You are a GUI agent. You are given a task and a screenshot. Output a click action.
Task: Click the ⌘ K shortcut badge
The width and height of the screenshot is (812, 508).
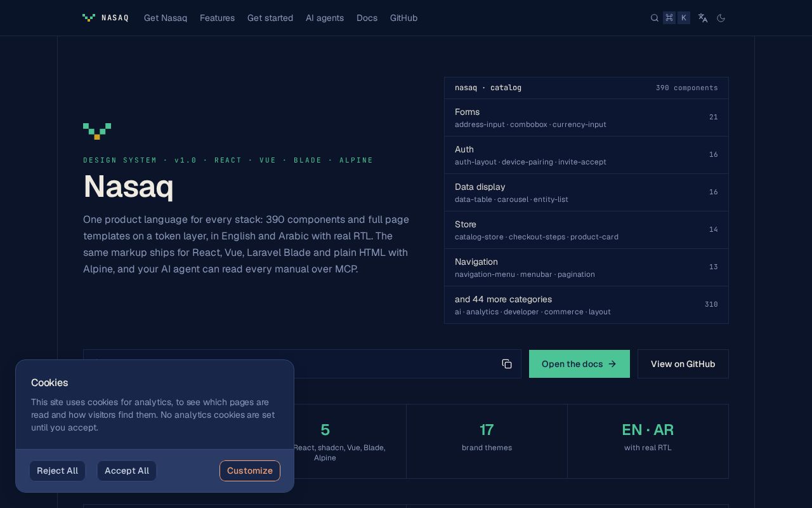(676, 18)
